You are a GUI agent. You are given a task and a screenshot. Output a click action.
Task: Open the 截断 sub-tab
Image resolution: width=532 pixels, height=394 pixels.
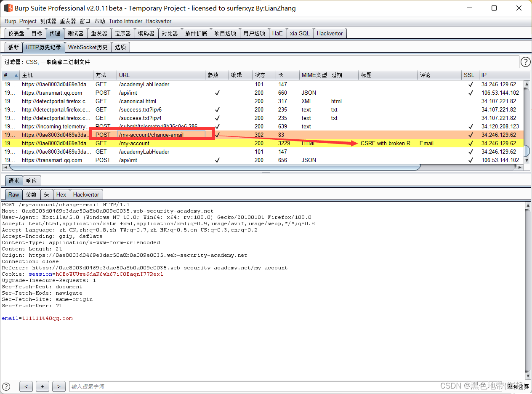point(13,47)
